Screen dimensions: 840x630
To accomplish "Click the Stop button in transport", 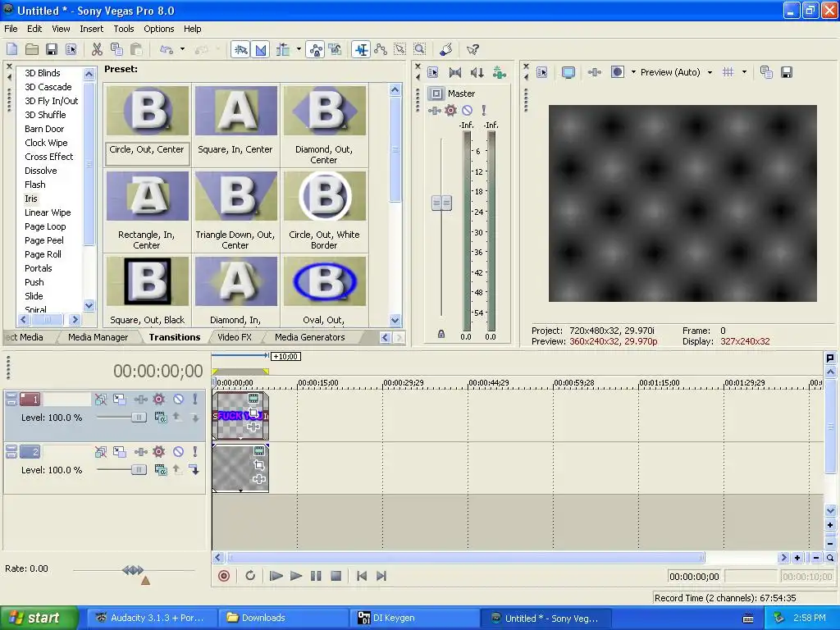I will 336,576.
